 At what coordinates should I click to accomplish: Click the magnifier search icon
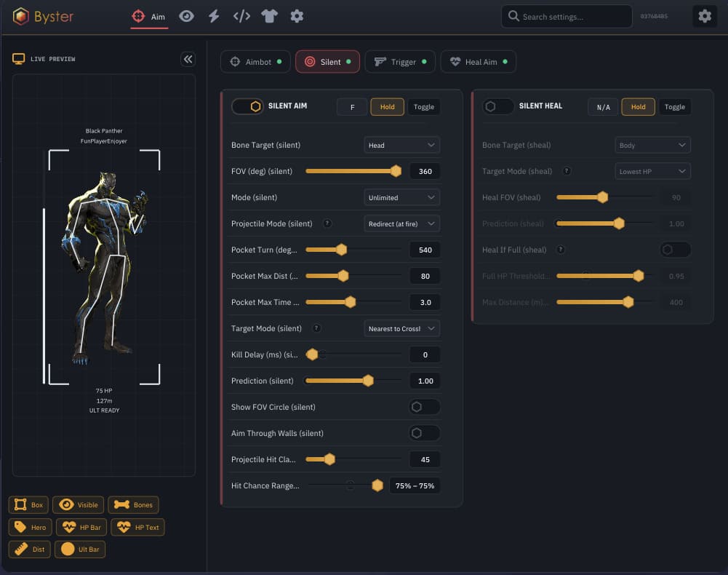pos(513,16)
